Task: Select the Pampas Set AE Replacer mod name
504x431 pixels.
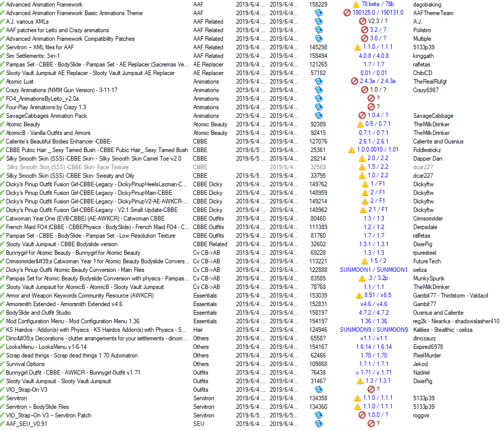Action: tap(97, 64)
